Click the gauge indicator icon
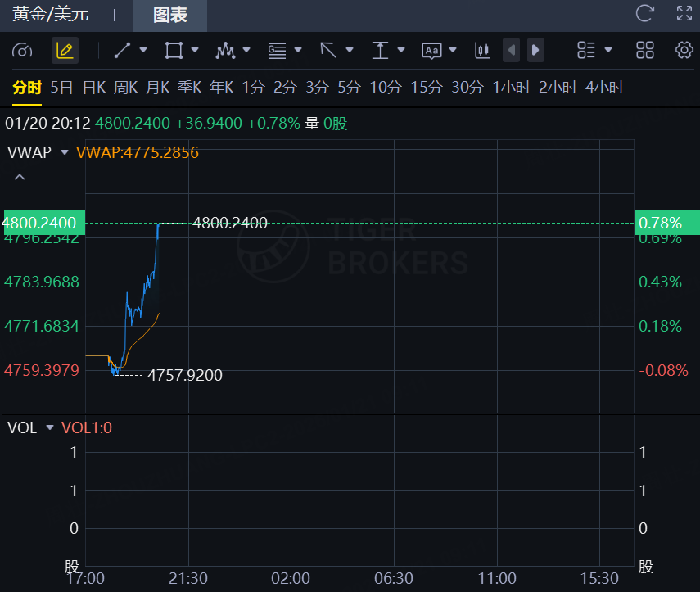The image size is (700, 592). pos(22,51)
